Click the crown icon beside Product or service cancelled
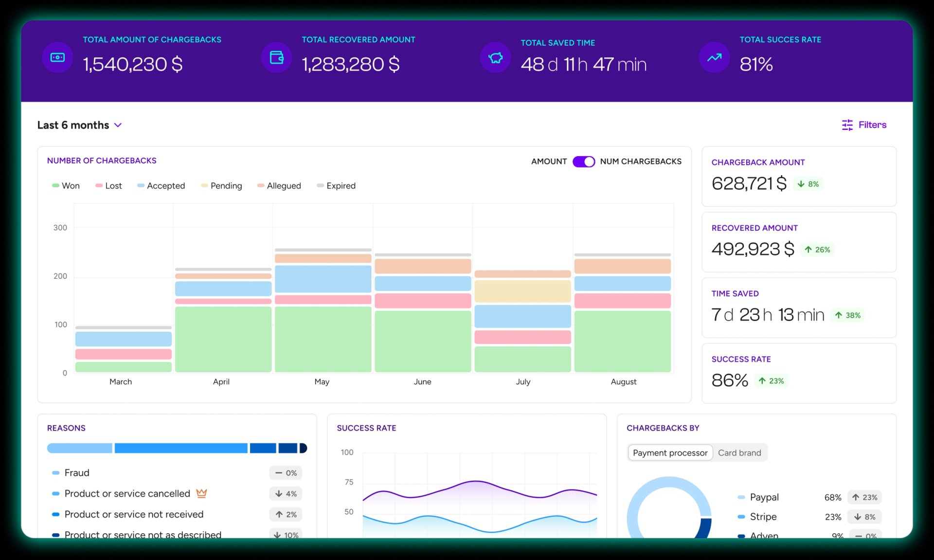Image resolution: width=934 pixels, height=560 pixels. [x=201, y=493]
